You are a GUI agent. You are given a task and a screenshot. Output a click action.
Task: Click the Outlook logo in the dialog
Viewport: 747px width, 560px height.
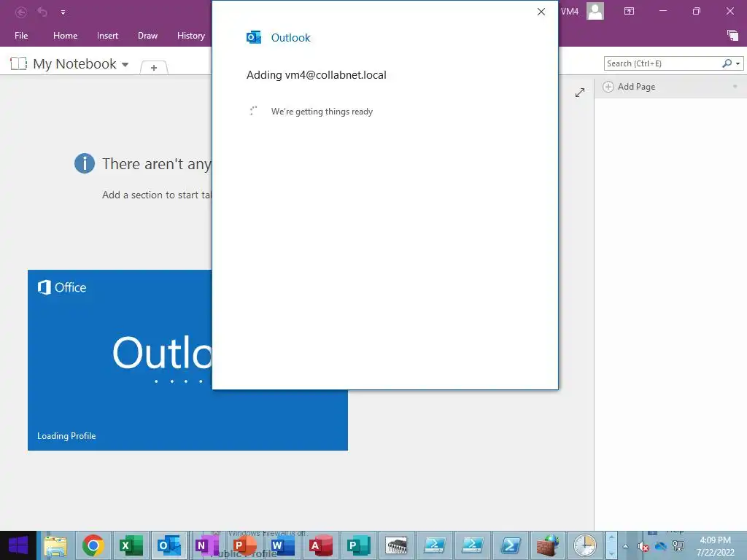coord(253,38)
